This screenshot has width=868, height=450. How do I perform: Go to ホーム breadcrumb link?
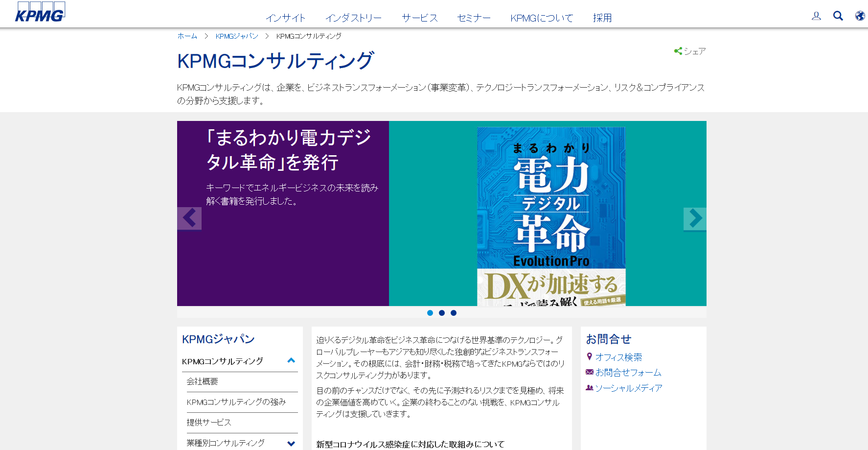click(187, 36)
